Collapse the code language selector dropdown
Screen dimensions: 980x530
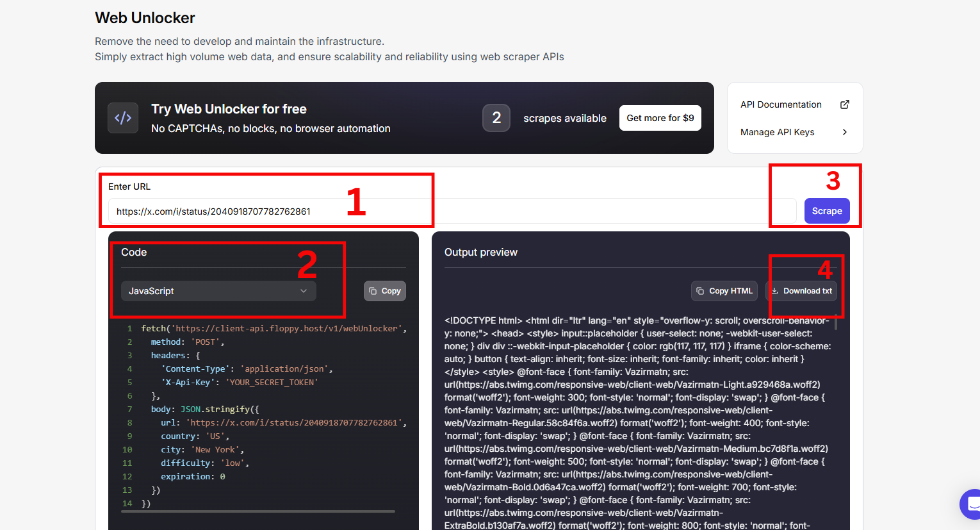(303, 290)
